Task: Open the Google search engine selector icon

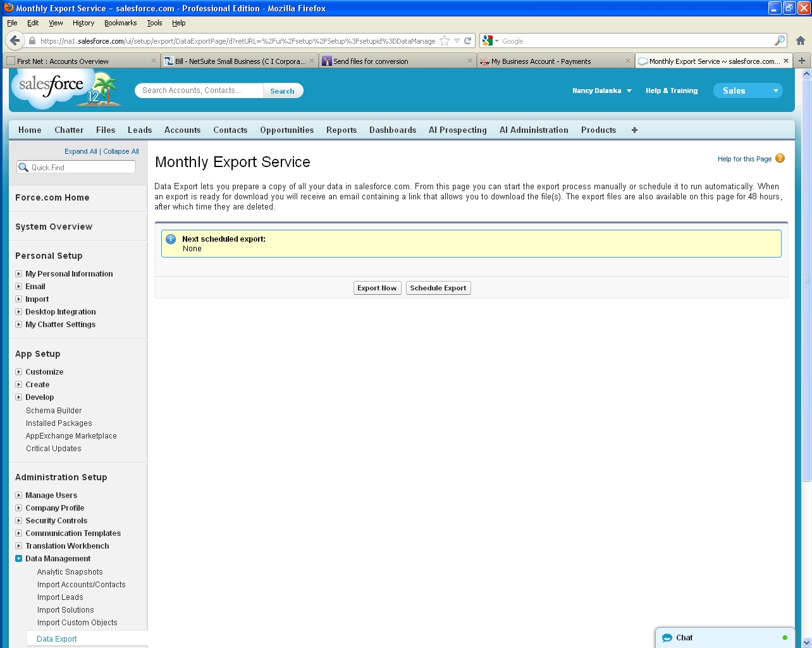Action: coord(490,40)
